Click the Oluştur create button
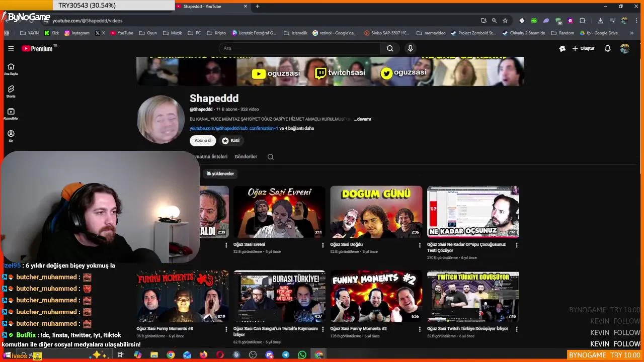 pos(583,48)
